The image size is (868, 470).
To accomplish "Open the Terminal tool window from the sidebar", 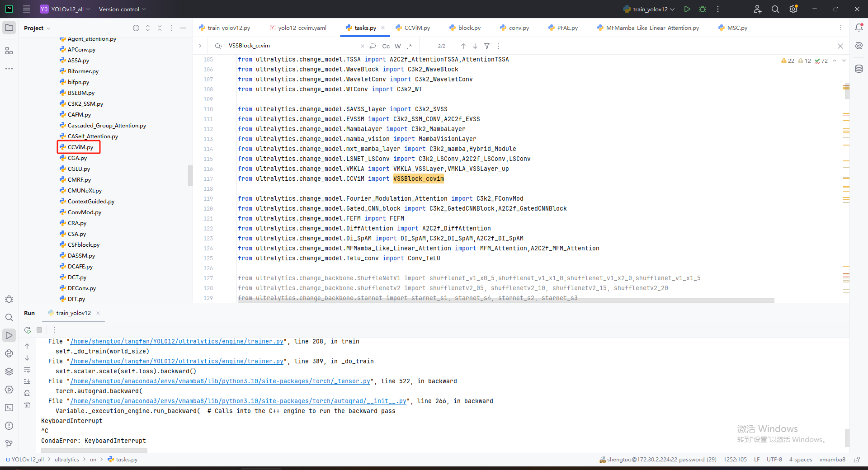I will 9,407.
